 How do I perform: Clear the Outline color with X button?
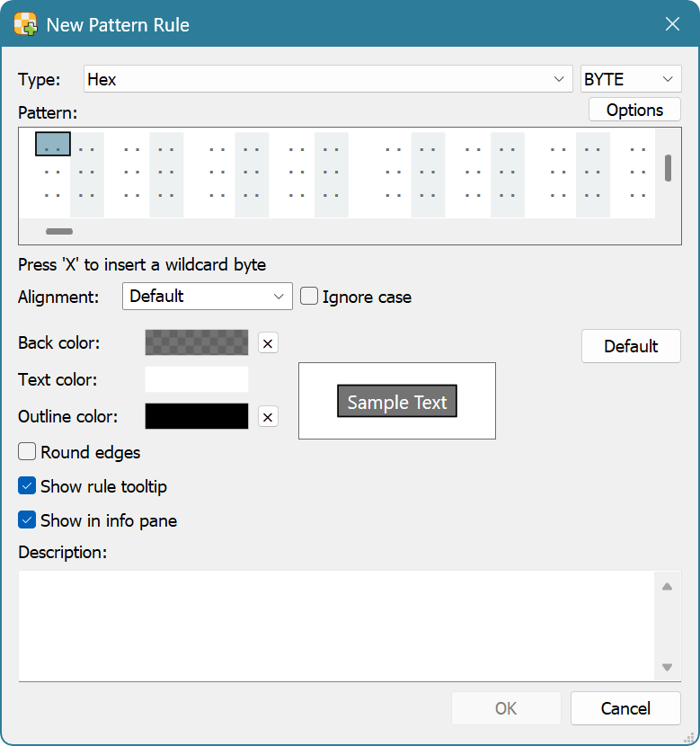click(268, 416)
